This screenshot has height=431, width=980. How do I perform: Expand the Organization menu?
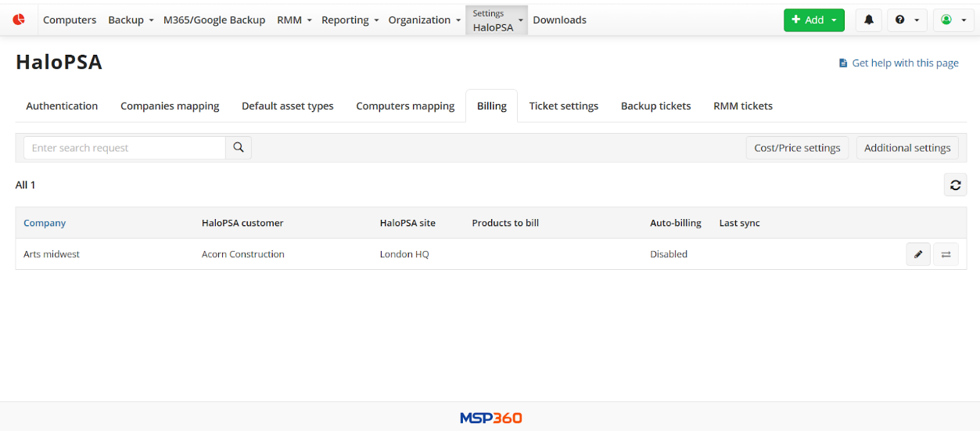(x=424, y=20)
